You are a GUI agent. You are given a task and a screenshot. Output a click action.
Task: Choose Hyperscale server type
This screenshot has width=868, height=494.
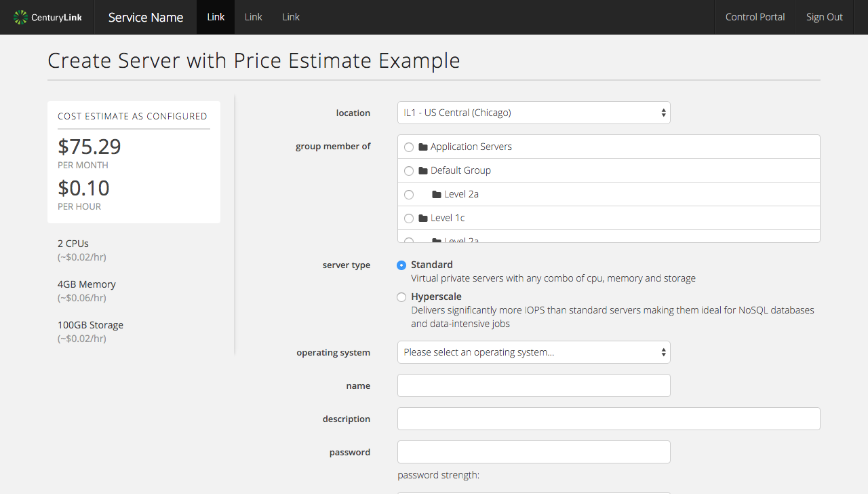coord(401,297)
